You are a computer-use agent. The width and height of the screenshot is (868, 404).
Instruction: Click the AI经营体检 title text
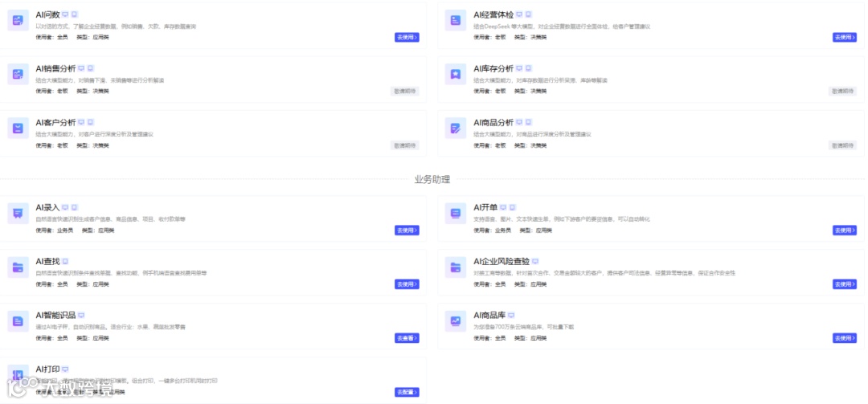click(493, 15)
